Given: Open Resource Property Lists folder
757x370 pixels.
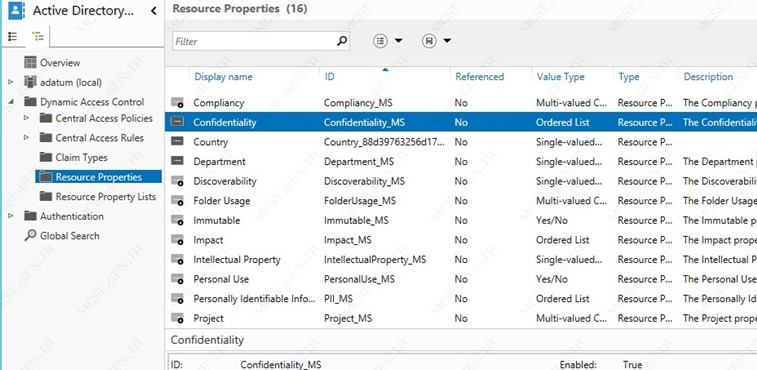Looking at the screenshot, I should point(106,197).
